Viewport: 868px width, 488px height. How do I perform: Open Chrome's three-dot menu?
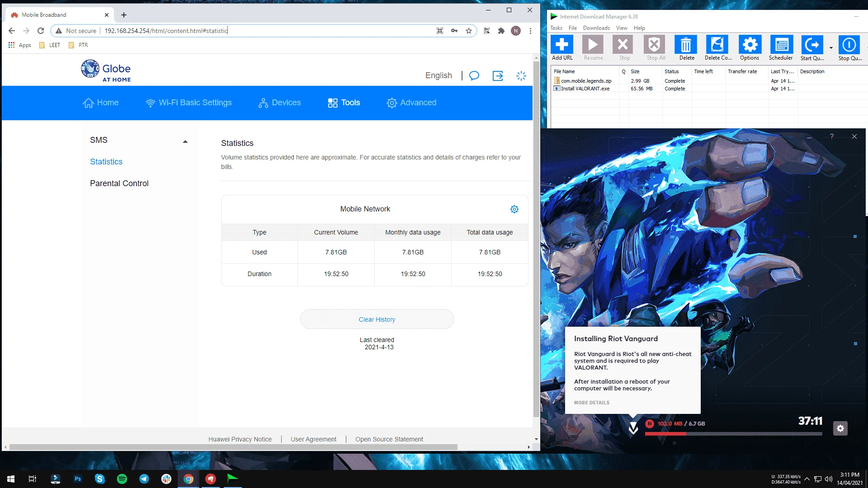pos(530,31)
